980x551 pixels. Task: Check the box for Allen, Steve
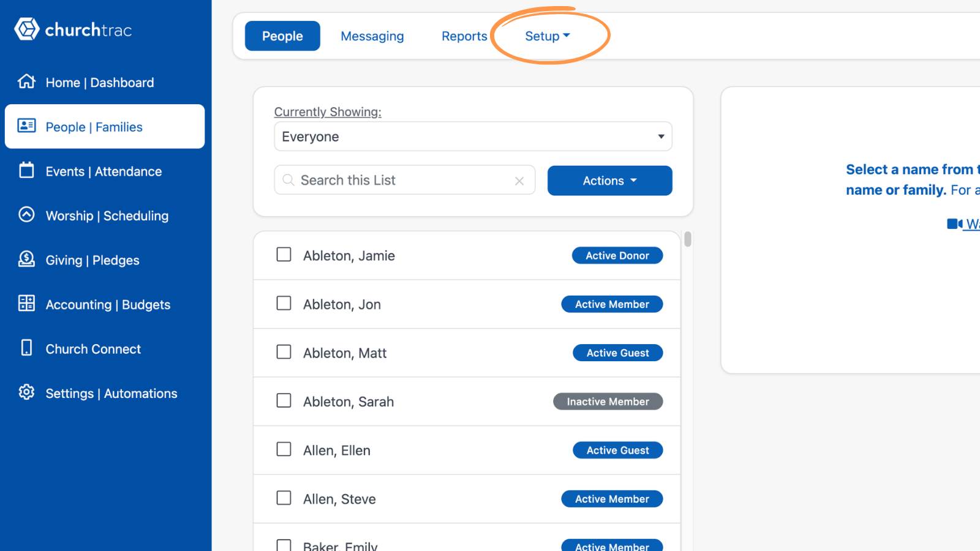pos(284,498)
